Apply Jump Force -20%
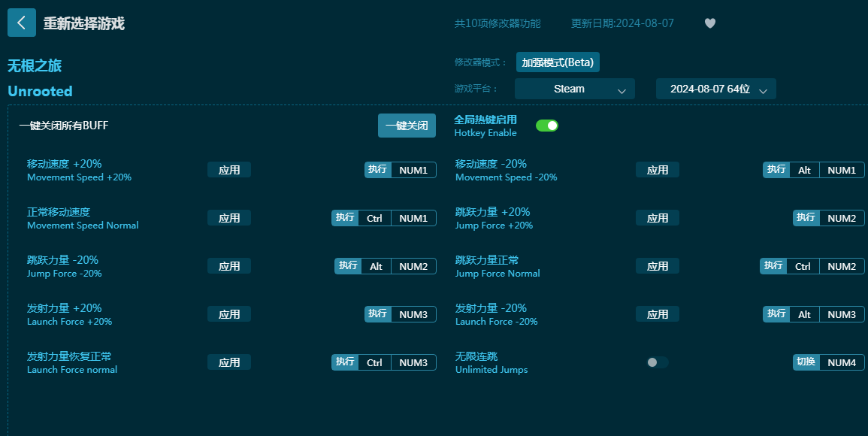Image resolution: width=868 pixels, height=436 pixels. 229,266
